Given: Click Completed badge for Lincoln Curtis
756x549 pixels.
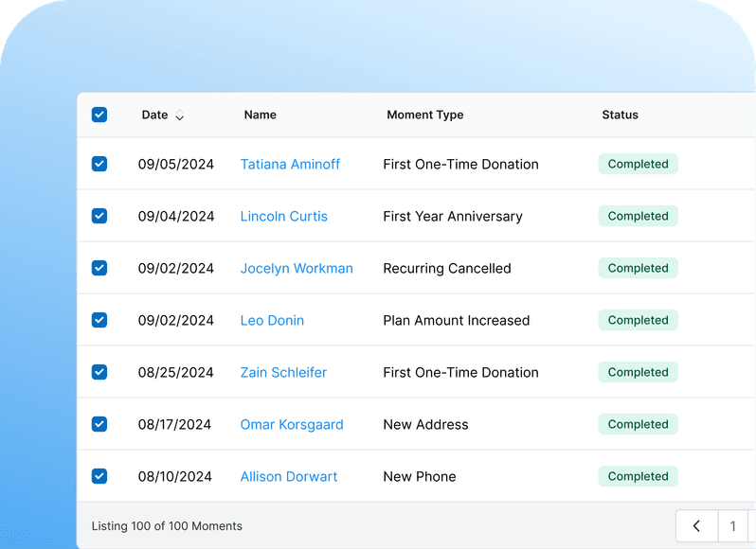Looking at the screenshot, I should (x=638, y=216).
